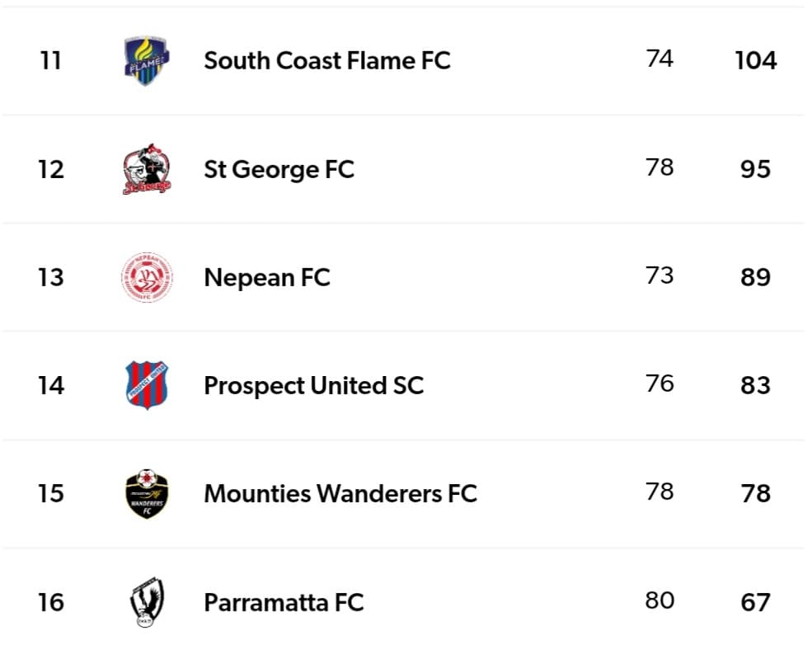812x654 pixels.
Task: Select Prospect United's bold 83 total
Action: [x=756, y=386]
